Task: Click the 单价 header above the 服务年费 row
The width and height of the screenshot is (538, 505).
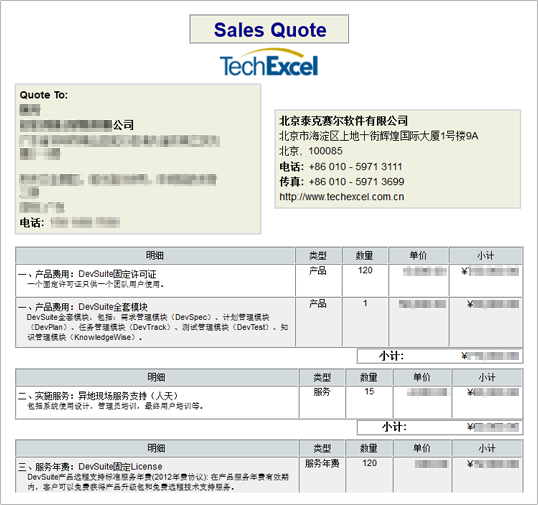Action: tap(422, 448)
